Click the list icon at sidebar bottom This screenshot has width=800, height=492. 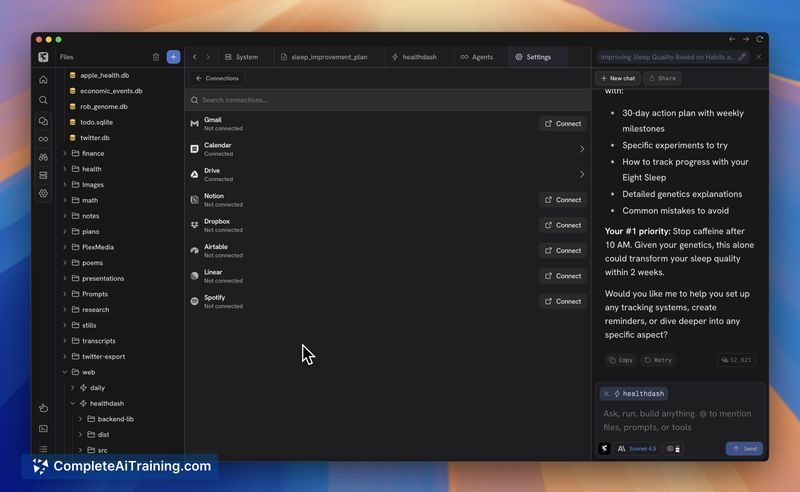(x=43, y=449)
